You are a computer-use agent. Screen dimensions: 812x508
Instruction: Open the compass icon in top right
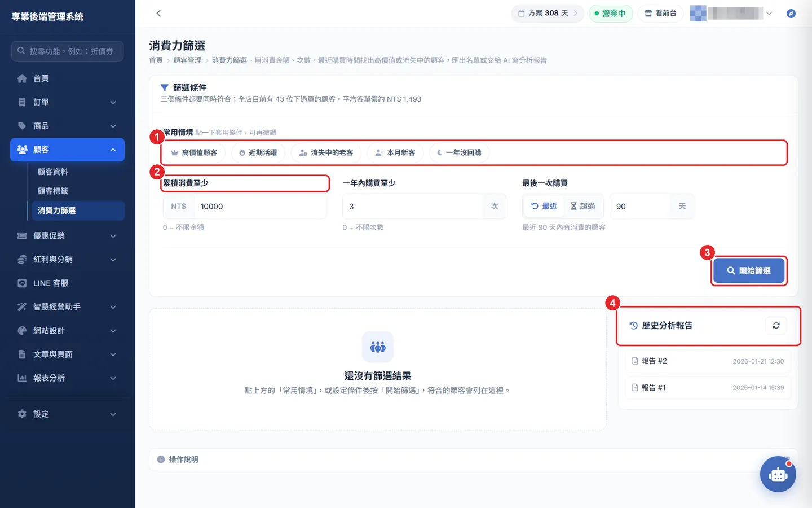click(x=791, y=13)
